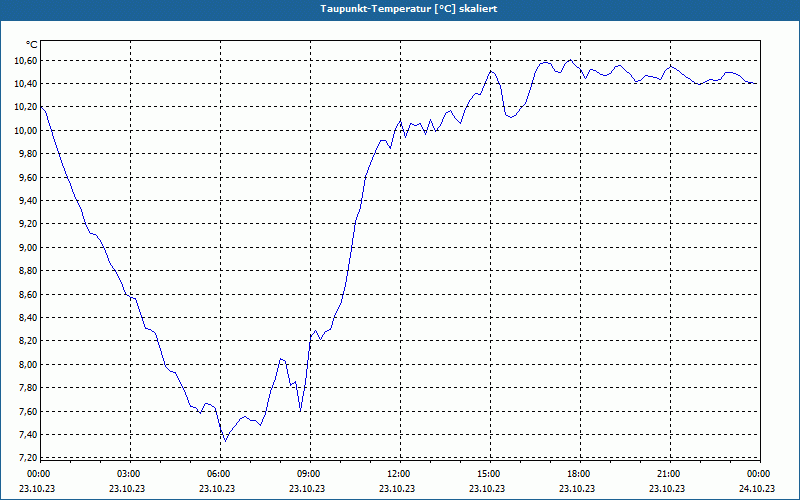Click the 15:00 time label
The width and height of the screenshot is (800, 500).
tap(490, 474)
